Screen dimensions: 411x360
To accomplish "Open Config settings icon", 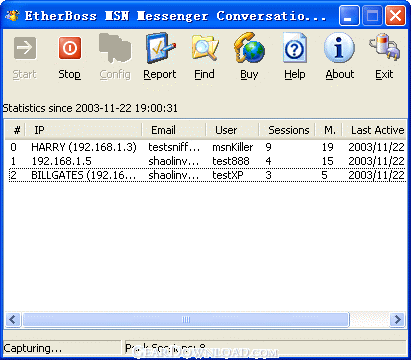I will (115, 48).
